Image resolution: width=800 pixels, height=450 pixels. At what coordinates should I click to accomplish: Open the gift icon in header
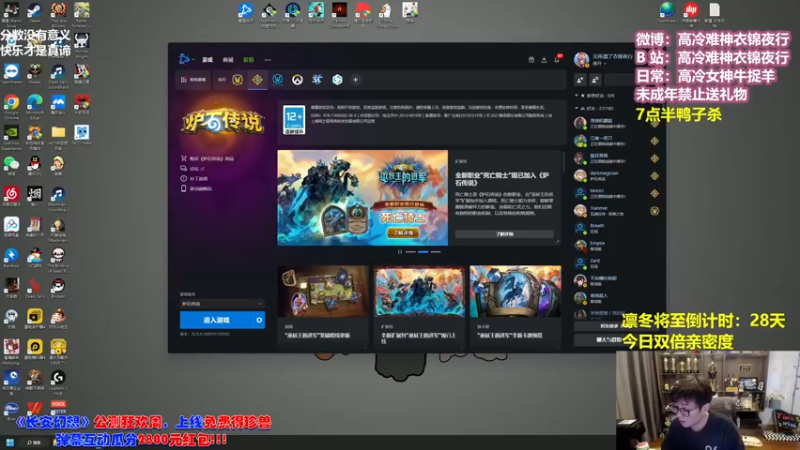coord(531,60)
